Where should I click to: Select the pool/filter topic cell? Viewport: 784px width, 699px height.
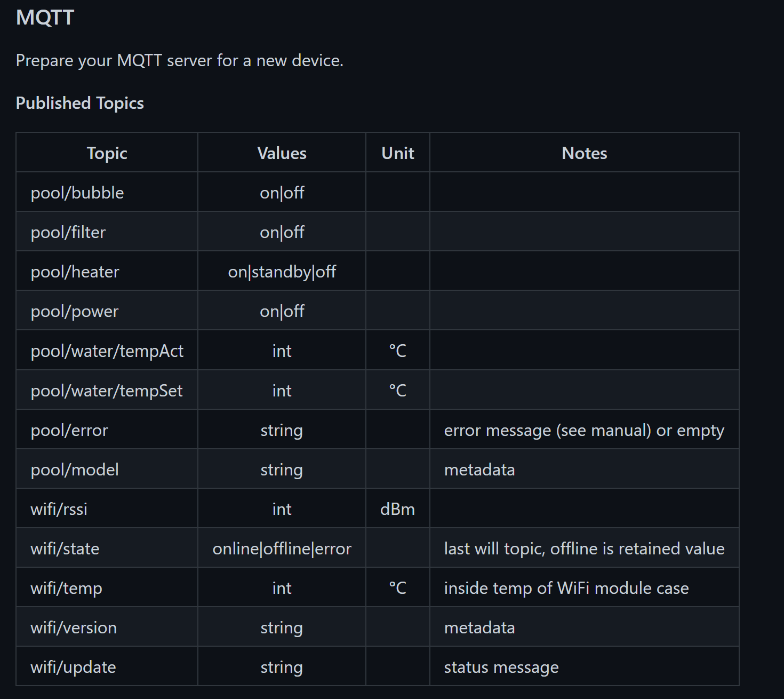[x=68, y=232]
